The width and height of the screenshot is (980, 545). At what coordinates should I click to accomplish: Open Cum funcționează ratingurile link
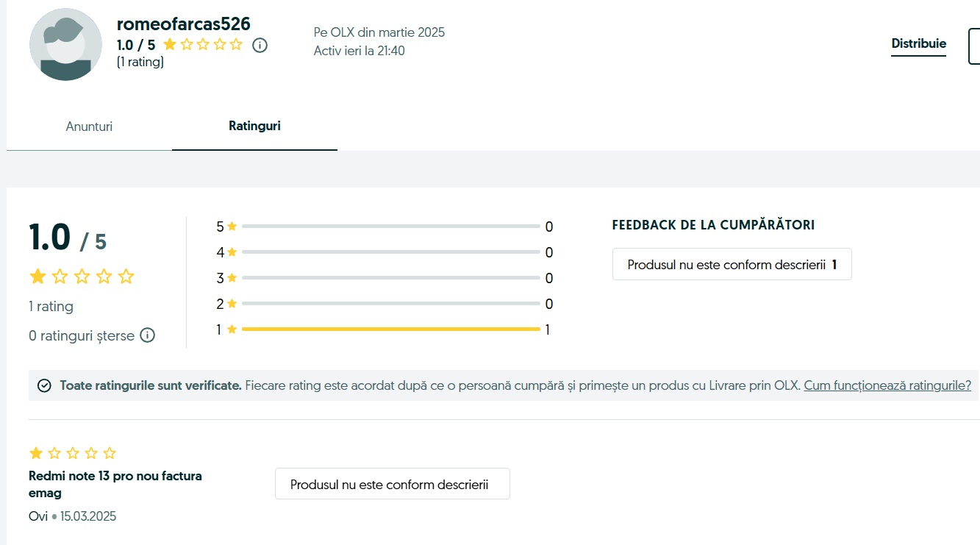(887, 385)
